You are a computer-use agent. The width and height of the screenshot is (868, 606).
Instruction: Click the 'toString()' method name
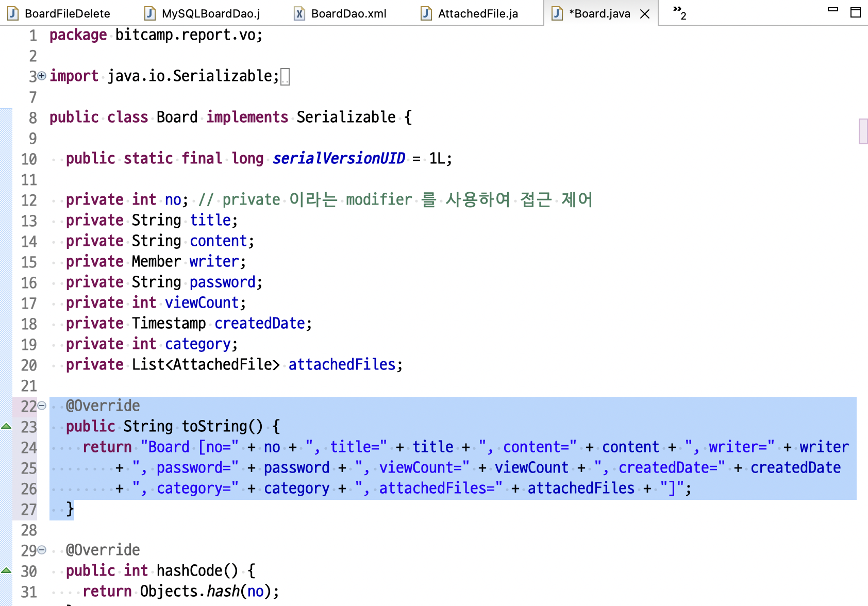coord(222,426)
